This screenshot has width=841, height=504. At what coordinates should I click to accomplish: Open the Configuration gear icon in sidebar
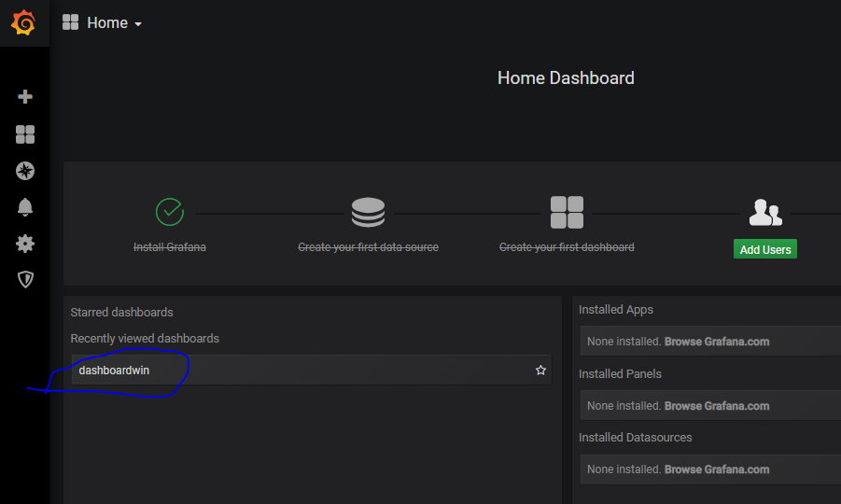tap(25, 244)
